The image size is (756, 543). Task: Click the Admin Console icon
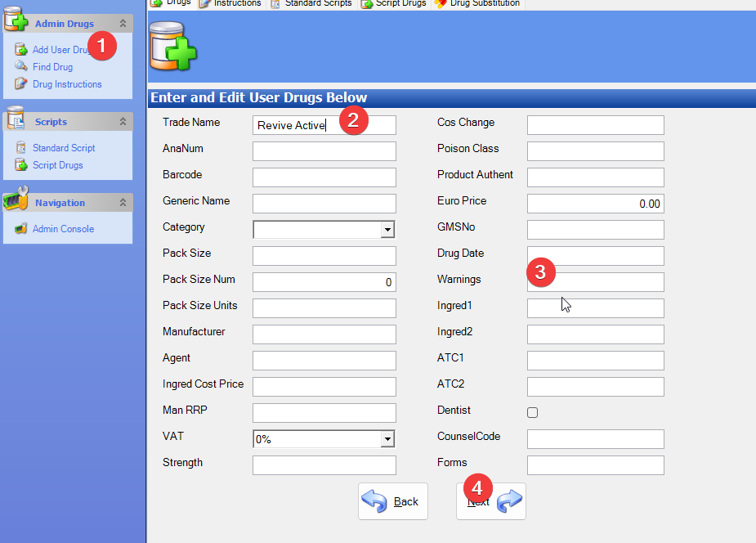pyautogui.click(x=21, y=228)
